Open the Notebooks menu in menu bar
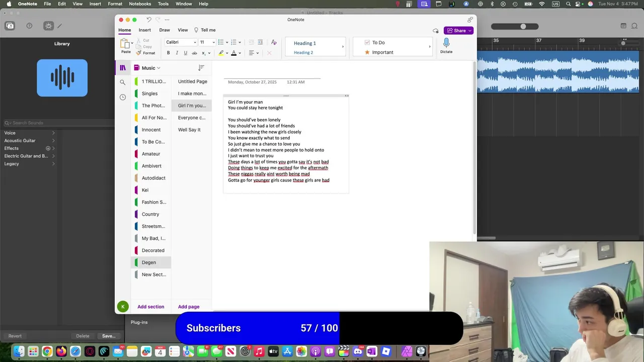 [140, 4]
